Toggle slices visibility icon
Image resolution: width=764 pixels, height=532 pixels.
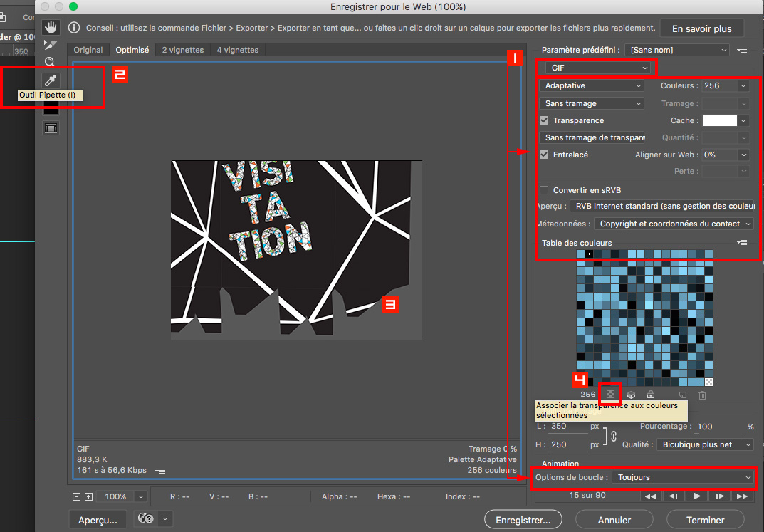[50, 128]
